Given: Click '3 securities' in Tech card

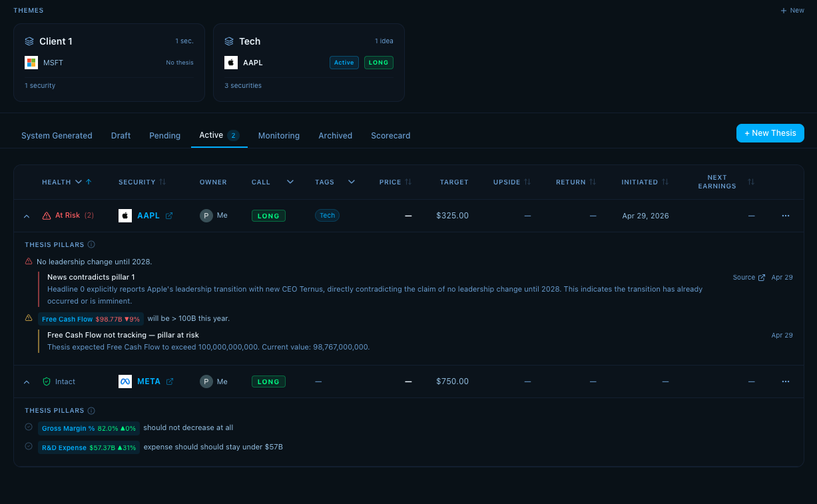Looking at the screenshot, I should point(243,85).
